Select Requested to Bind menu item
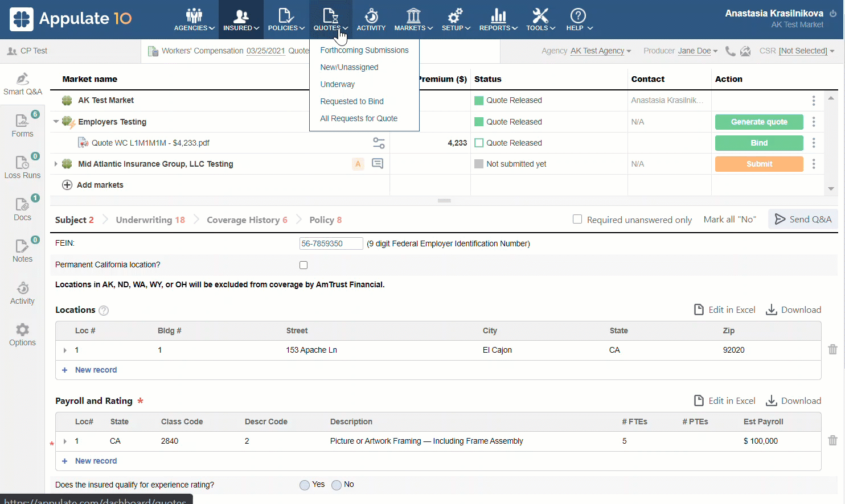Image resolution: width=845 pixels, height=504 pixels. coord(352,101)
